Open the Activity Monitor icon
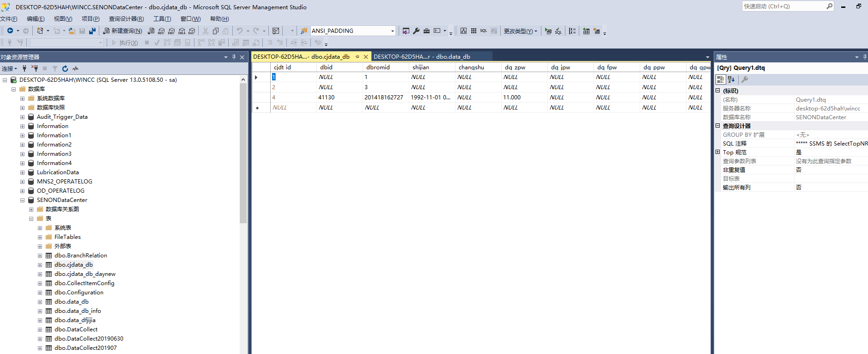Viewport: 868px width, 354px height. (75, 68)
